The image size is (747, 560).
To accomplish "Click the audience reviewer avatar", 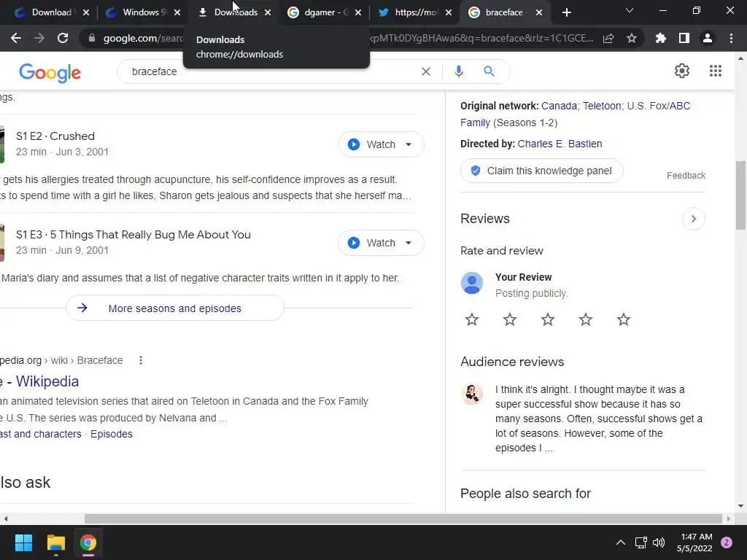I will point(472,394).
